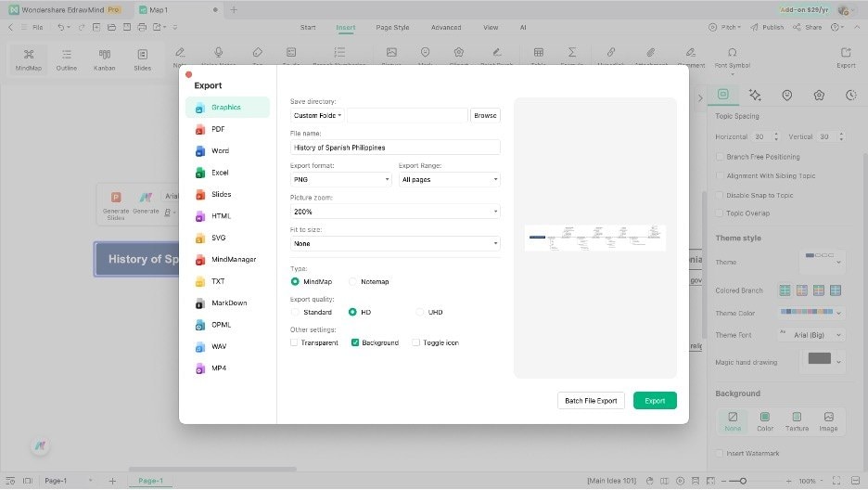Click Add-on $29/yr upgrade button
Screen dimensions: 868x490
click(x=804, y=10)
